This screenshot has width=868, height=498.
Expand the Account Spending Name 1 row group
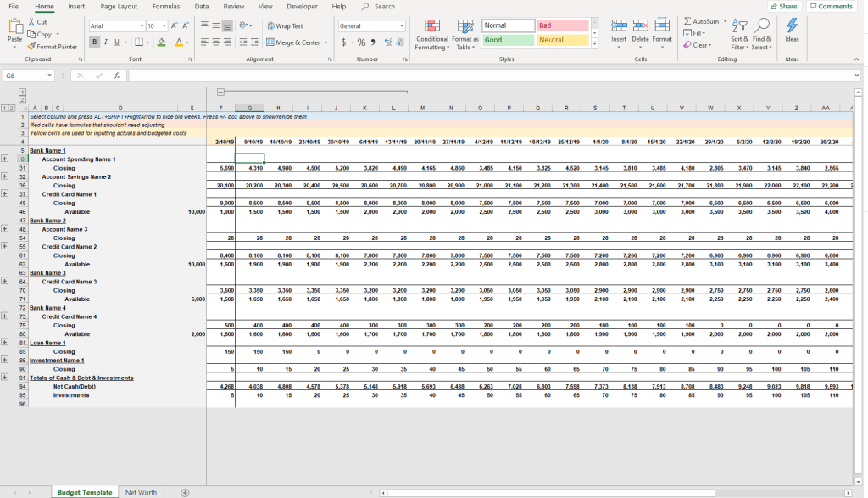pyautogui.click(x=5, y=159)
